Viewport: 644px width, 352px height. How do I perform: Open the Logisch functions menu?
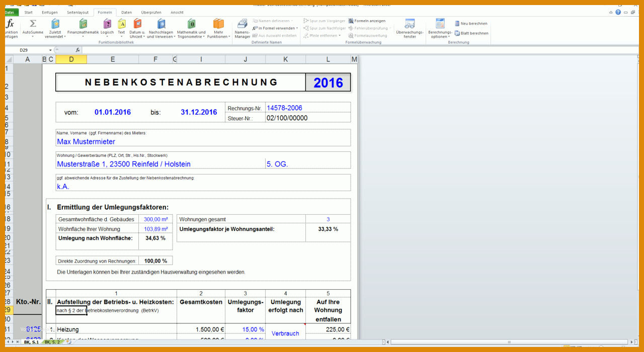[x=107, y=29]
